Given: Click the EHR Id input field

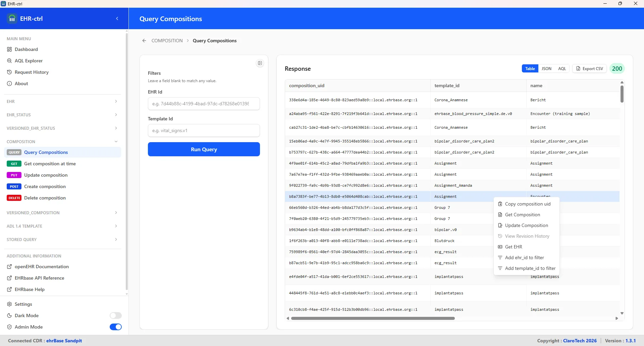Looking at the screenshot, I should [x=204, y=104].
